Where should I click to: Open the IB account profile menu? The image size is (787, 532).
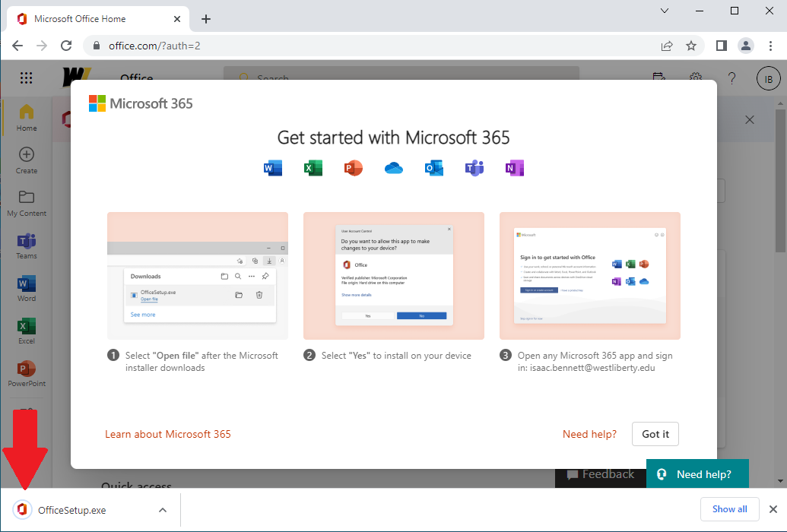[x=768, y=79]
